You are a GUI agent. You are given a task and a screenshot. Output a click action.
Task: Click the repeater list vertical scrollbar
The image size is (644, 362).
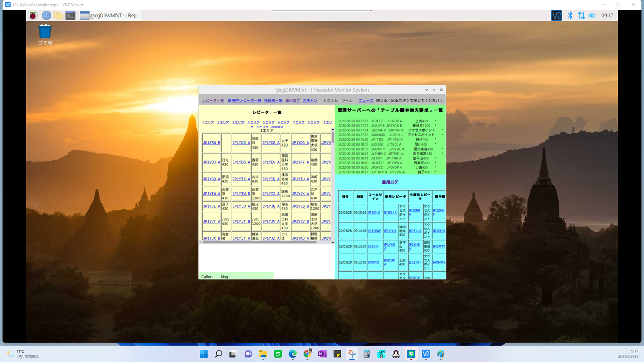pos(333,186)
